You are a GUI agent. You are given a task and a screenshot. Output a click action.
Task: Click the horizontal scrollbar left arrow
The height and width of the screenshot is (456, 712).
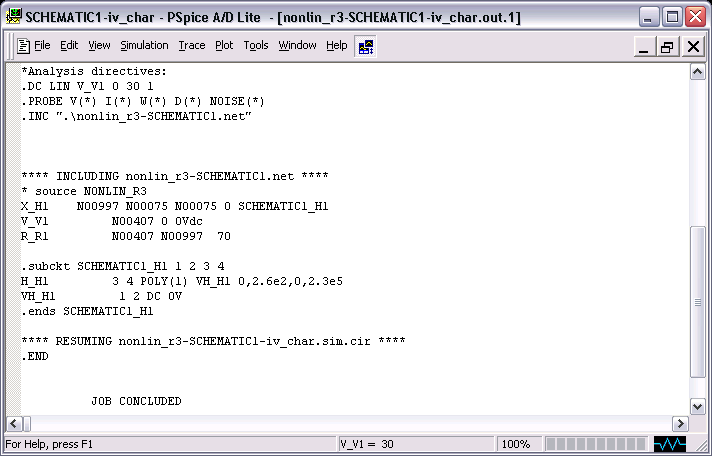point(14,424)
